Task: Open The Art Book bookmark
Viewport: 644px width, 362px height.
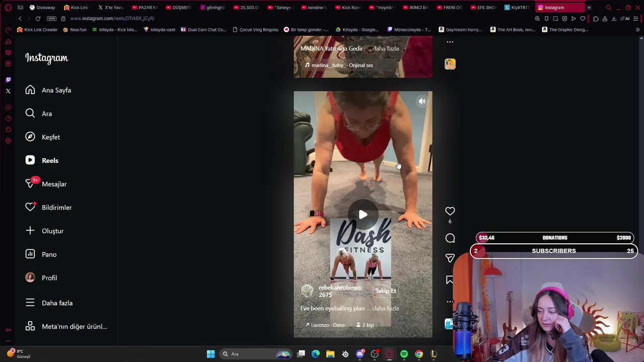Action: (x=513, y=30)
